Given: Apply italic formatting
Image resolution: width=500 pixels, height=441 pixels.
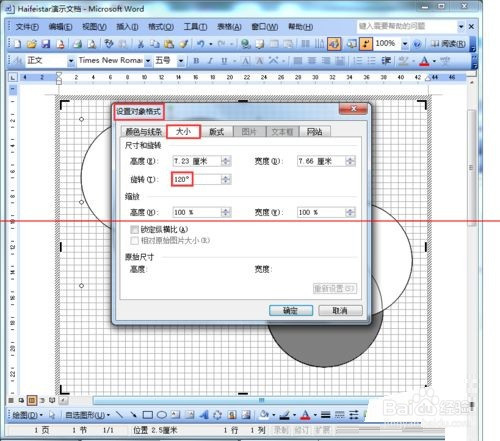Looking at the screenshot, I should (x=210, y=61).
